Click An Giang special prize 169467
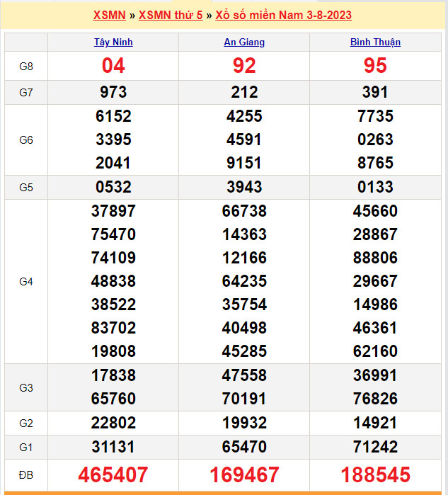448x495 pixels. (x=244, y=474)
